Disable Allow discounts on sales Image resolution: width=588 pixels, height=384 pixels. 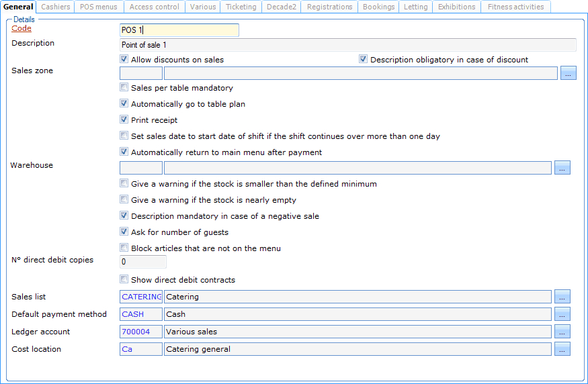click(x=124, y=60)
